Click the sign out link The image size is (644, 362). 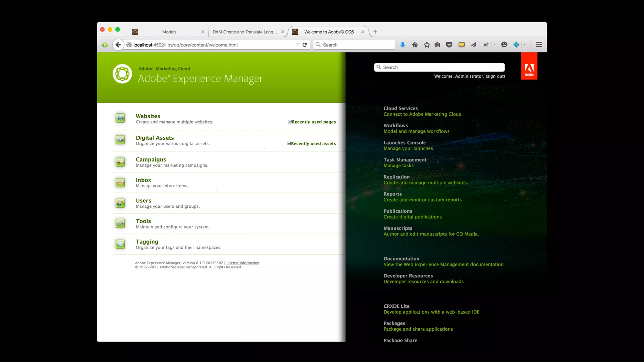495,76
